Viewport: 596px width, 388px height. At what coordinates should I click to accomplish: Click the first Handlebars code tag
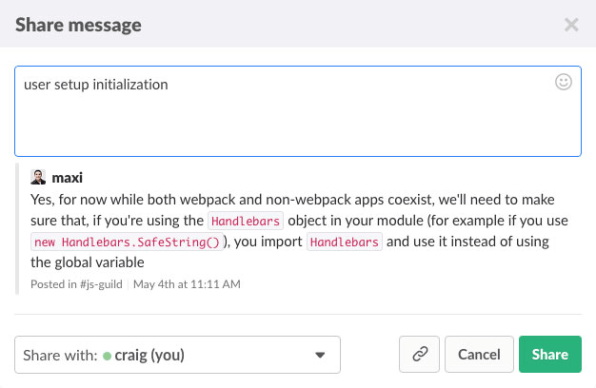pos(246,221)
